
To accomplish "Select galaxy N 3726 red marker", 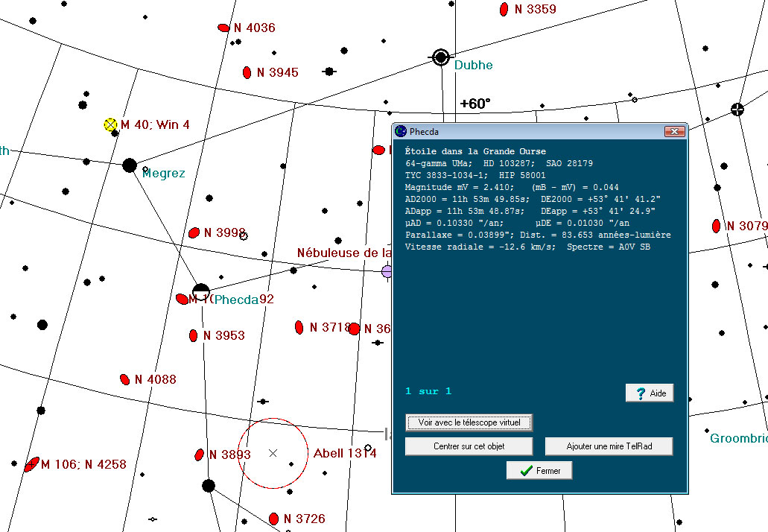I will (x=274, y=519).
